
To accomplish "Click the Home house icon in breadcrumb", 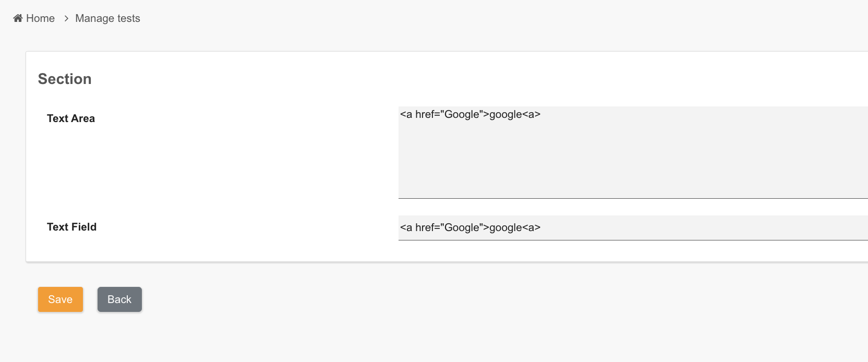I will click(x=18, y=18).
